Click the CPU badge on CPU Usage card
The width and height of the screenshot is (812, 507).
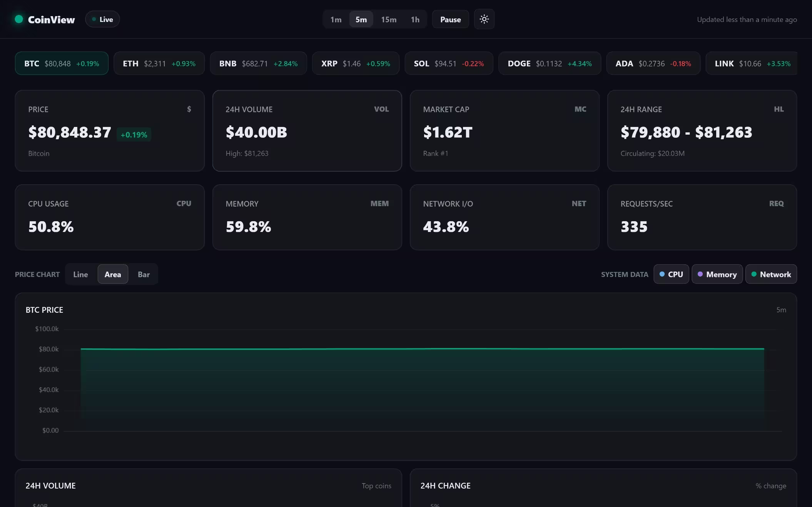tap(184, 203)
